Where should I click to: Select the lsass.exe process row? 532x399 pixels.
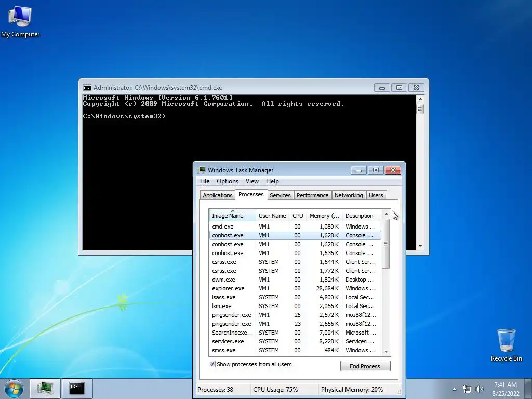295,297
